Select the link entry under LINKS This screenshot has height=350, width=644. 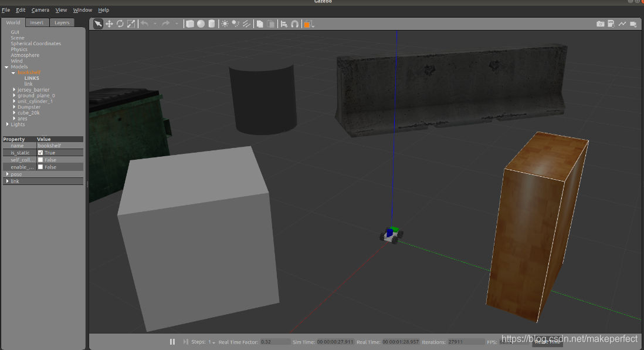tap(28, 84)
